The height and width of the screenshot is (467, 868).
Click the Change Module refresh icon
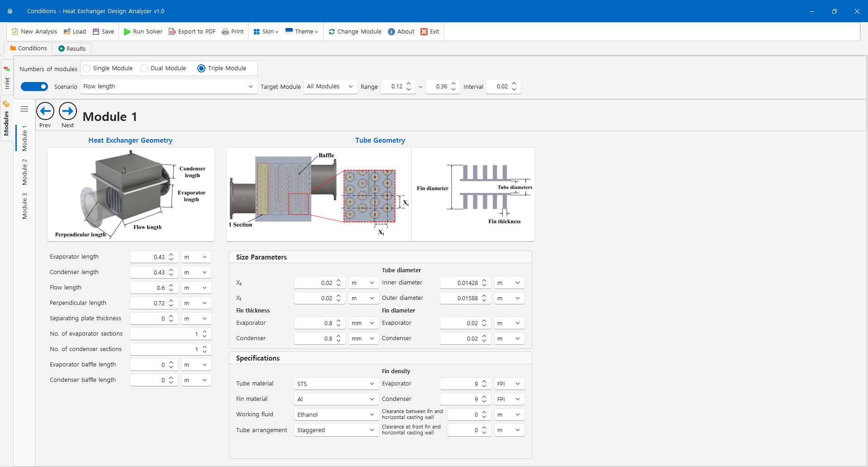(332, 32)
